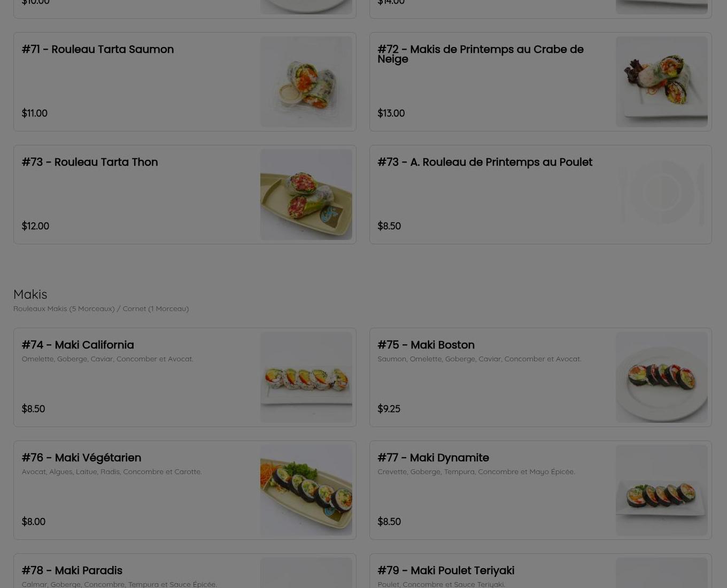Click the Rouleau Tarta Saumon photo
Viewport: 727px width, 588px height.
[x=306, y=82]
